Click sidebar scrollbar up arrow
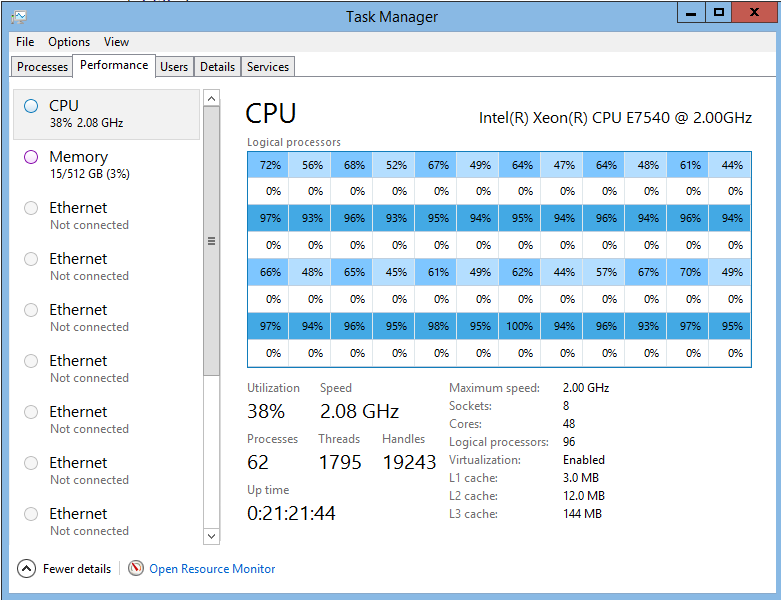The image size is (781, 600). pos(211,99)
